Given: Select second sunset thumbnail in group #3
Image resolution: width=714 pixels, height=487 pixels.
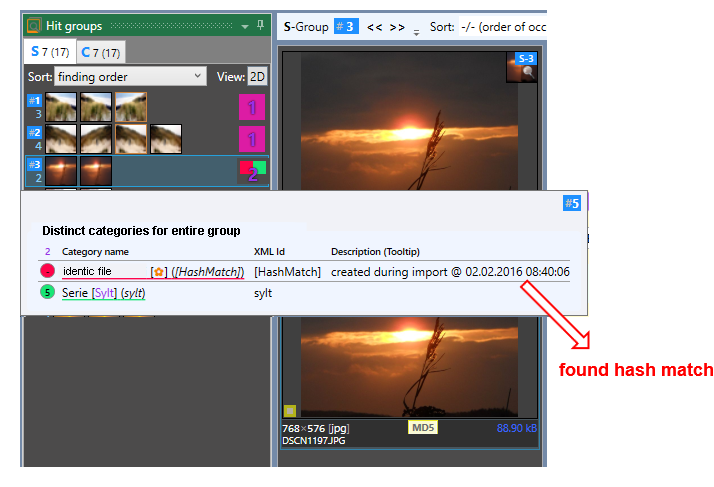Looking at the screenshot, I should (96, 171).
